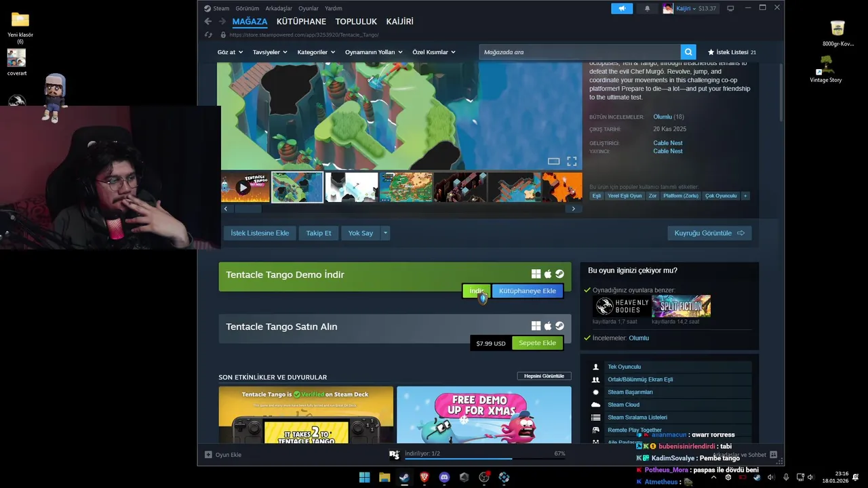Image resolution: width=868 pixels, height=488 pixels.
Task: Select the Yeni klasör desktop folder
Action: (20, 27)
